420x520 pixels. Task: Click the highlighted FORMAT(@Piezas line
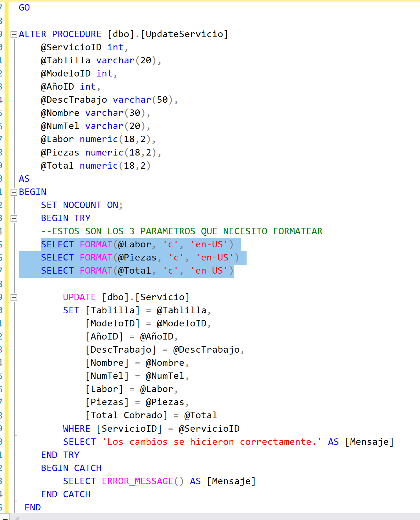(x=140, y=258)
